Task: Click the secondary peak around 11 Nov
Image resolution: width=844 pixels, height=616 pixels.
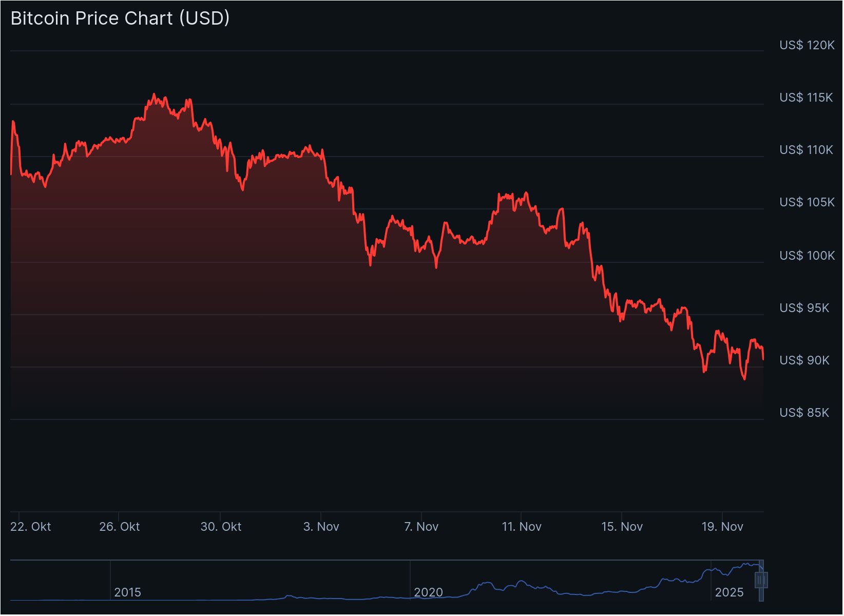Action: 525,191
